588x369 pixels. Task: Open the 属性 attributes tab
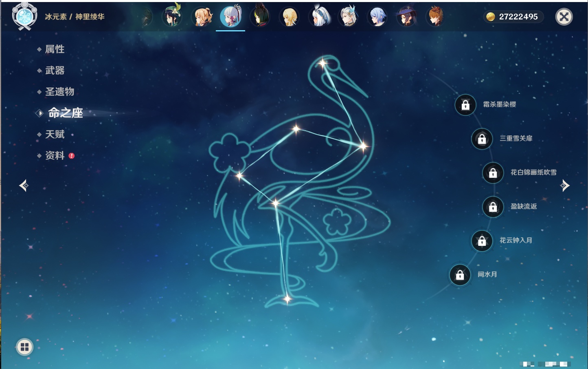point(55,49)
